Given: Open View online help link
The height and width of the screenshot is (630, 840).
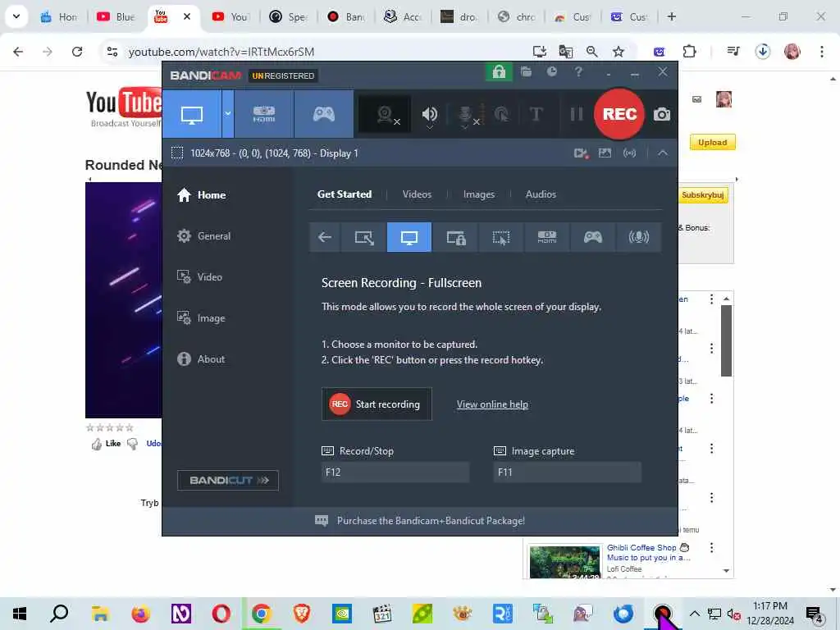Looking at the screenshot, I should [492, 404].
